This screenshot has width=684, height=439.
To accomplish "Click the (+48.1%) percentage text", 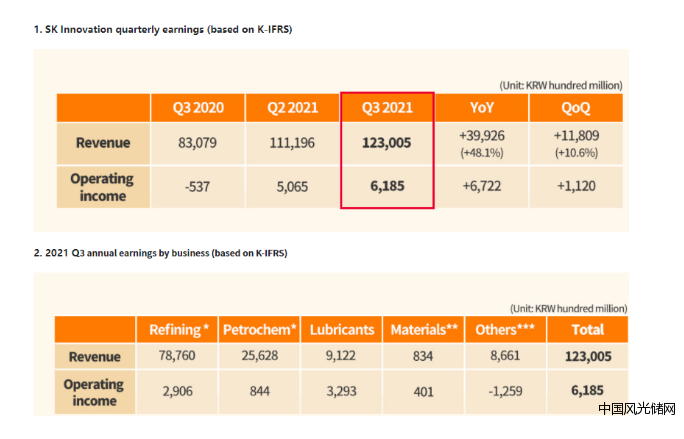I will (482, 153).
